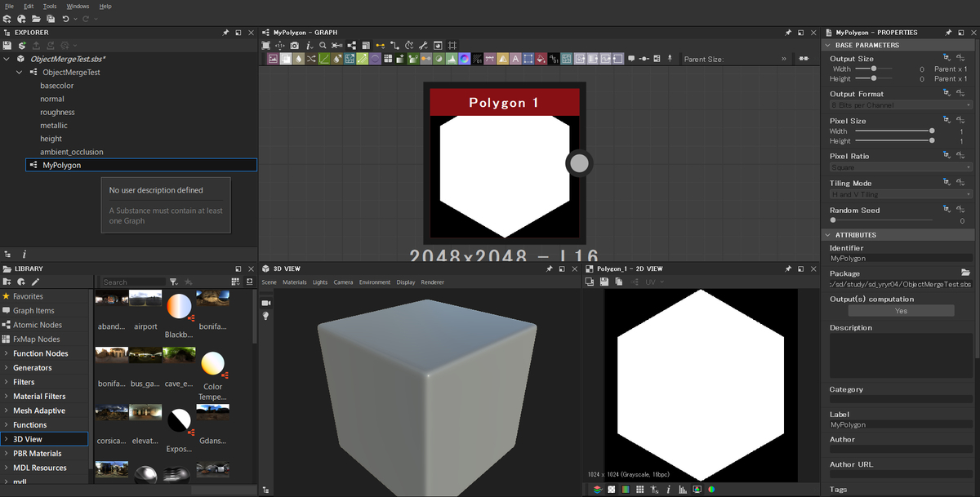Screen dimensions: 980x497
Task: Select the basecolor output in Explorer
Action: pyautogui.click(x=57, y=86)
